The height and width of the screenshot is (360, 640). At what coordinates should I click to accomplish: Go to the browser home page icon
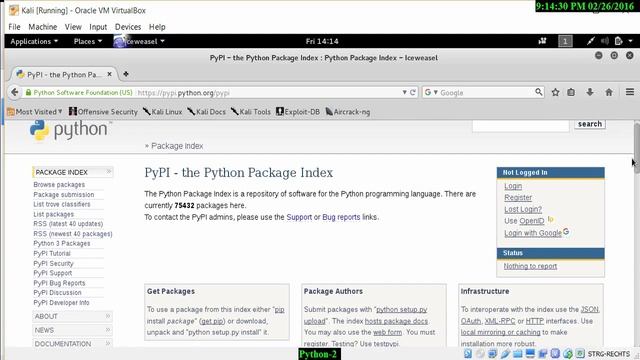click(609, 92)
